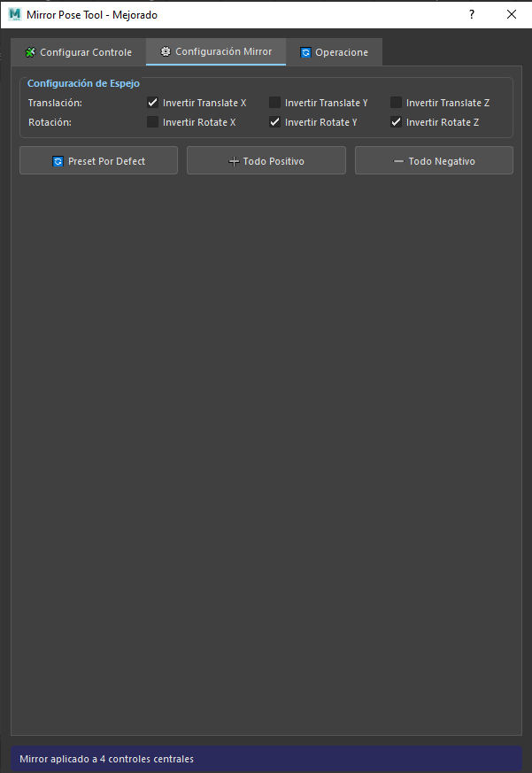Open the Operacione tab
Image resolution: width=532 pixels, height=773 pixels.
334,52
